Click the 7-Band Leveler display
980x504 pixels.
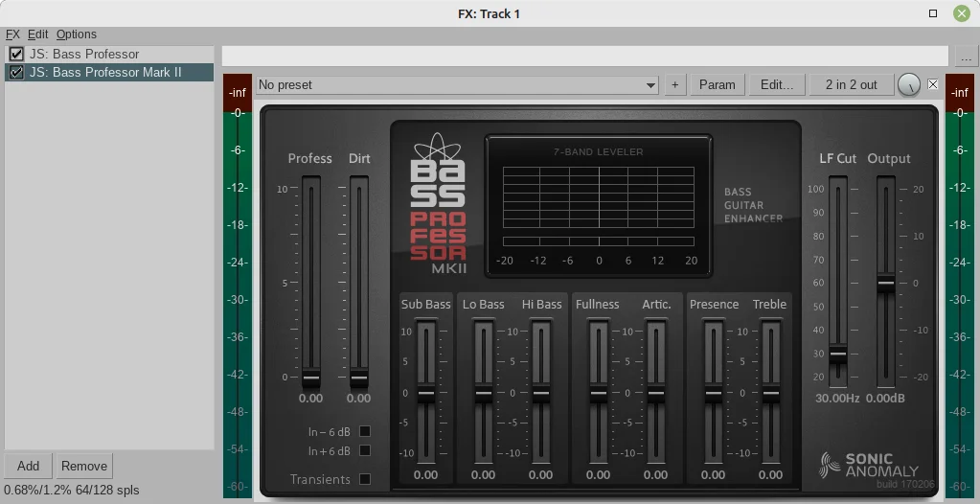coord(599,206)
